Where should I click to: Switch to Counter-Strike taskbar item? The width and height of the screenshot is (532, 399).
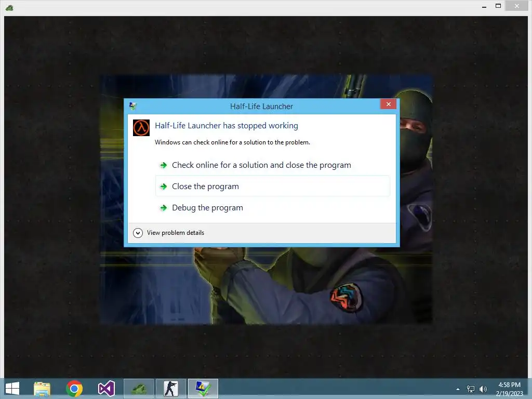tap(170, 389)
